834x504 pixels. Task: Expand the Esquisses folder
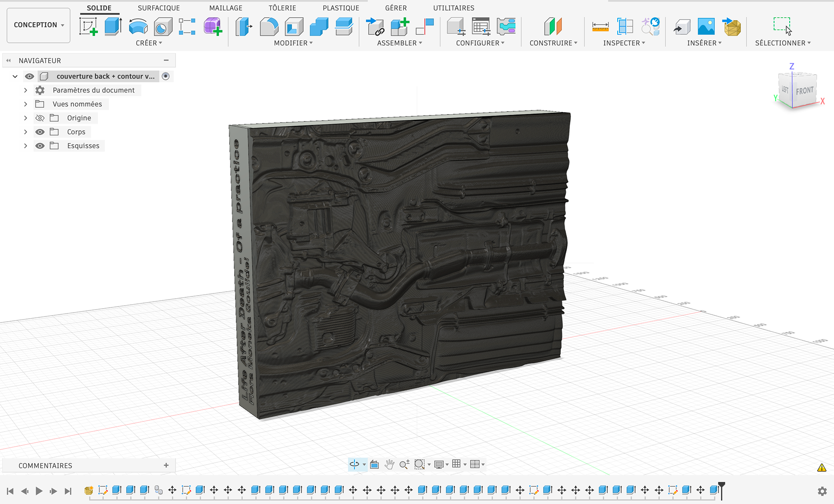(x=26, y=146)
